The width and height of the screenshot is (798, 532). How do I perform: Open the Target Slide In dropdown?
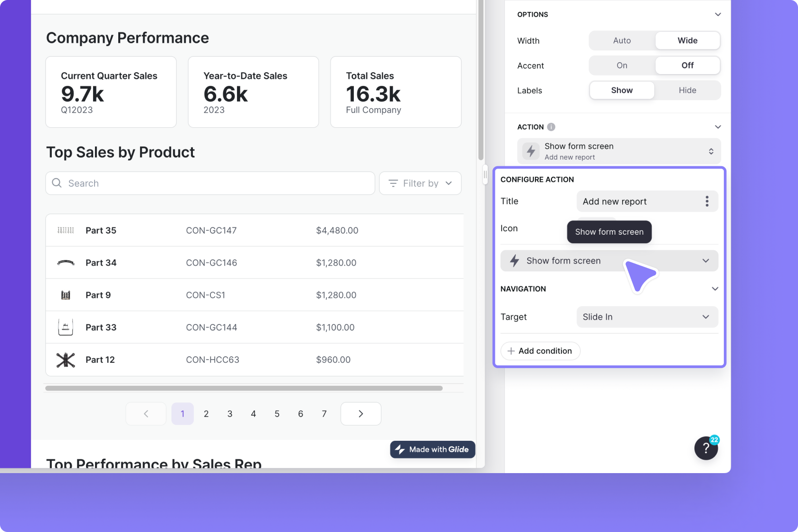pos(646,317)
